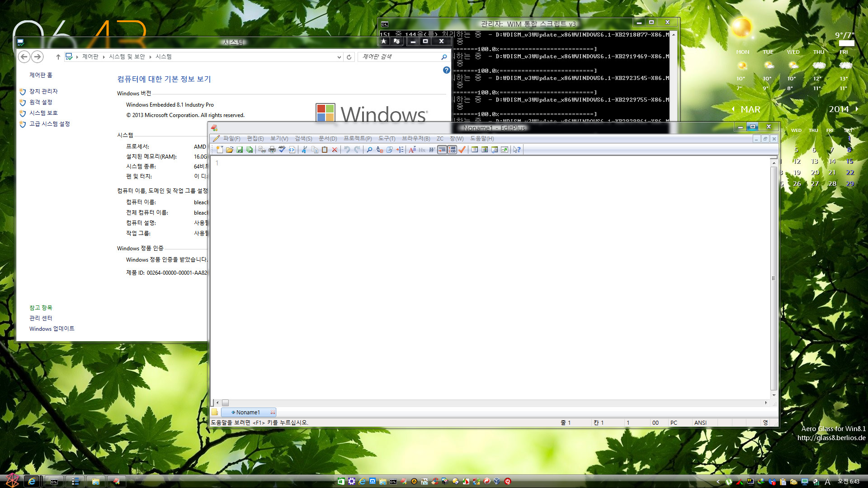Toggle Full Screen mode icon

pos(505,150)
